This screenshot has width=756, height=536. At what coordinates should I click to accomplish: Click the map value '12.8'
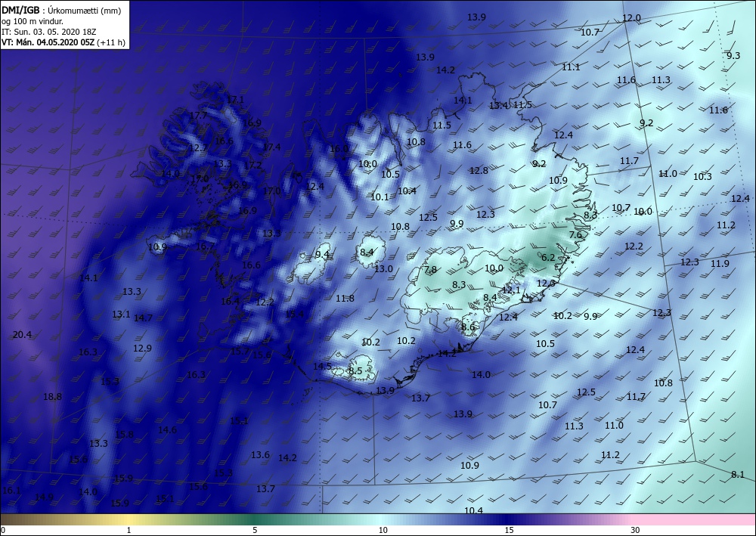pos(479,170)
